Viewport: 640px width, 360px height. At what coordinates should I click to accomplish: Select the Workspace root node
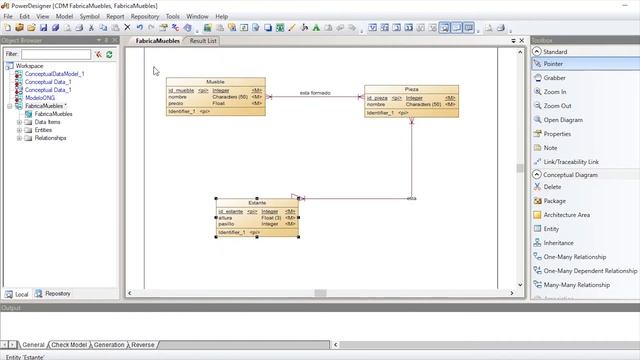tap(29, 66)
